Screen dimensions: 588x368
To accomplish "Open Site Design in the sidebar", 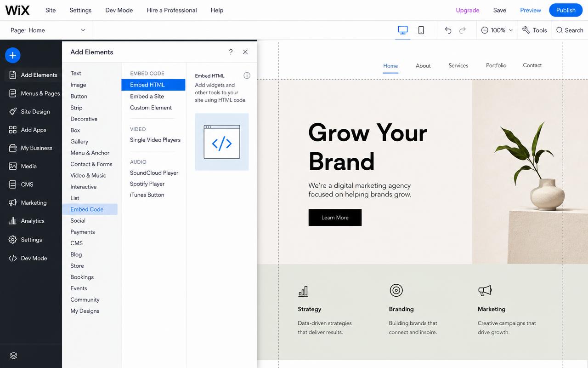I will point(29,112).
